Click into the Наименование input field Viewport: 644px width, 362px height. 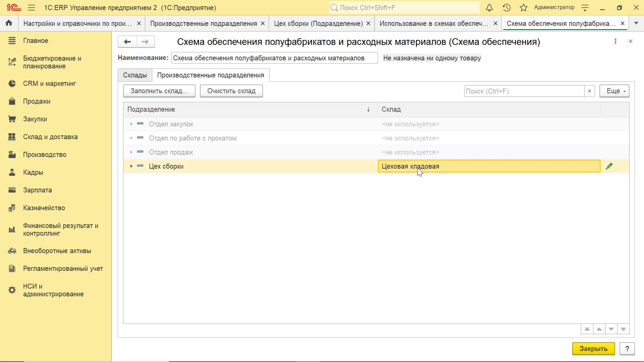[x=274, y=58]
